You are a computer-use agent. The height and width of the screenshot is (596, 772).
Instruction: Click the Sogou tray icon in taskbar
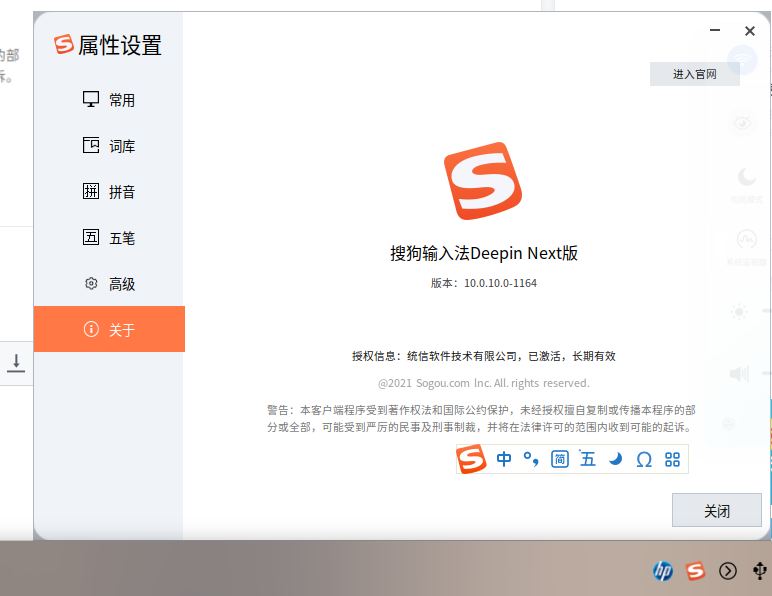pyautogui.click(x=695, y=571)
